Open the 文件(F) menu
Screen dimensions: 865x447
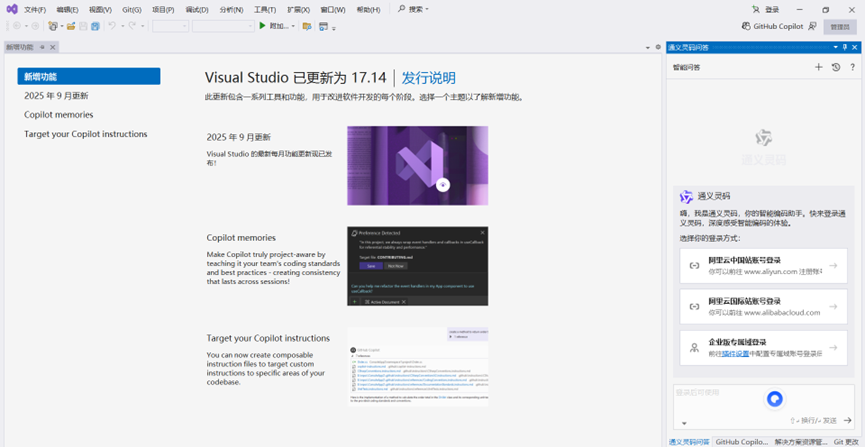35,10
